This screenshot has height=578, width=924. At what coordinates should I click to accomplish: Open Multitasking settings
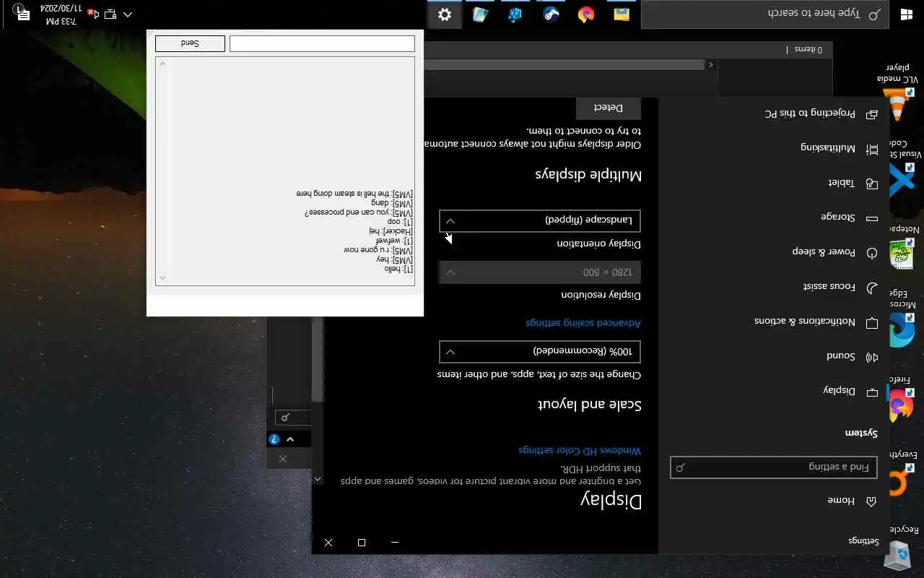click(773, 149)
